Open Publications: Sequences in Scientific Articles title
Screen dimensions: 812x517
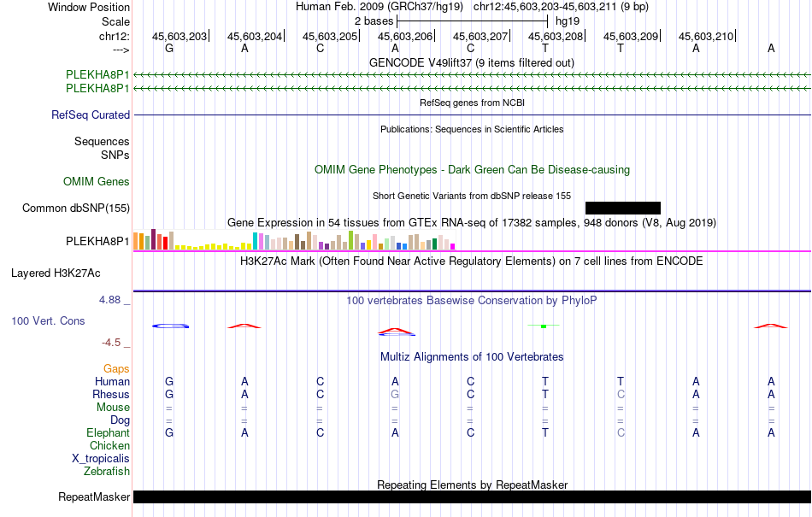tap(472, 129)
